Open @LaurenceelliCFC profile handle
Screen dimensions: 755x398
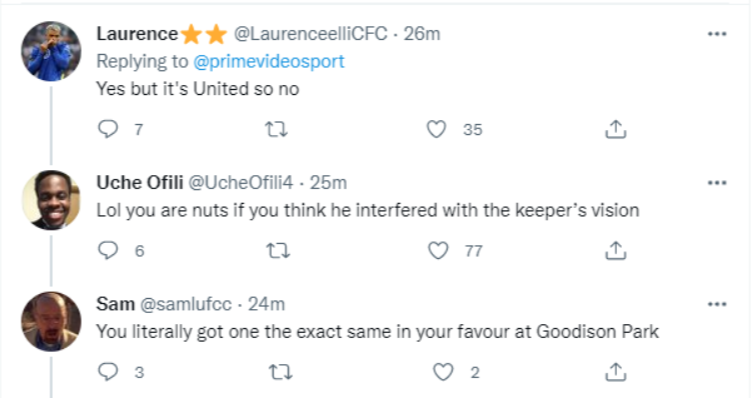coord(311,34)
